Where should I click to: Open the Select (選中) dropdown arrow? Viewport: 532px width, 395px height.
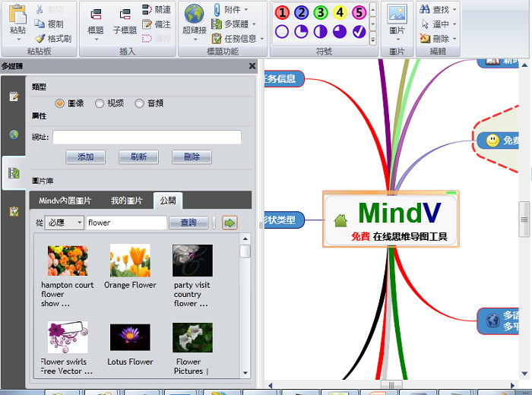454,24
